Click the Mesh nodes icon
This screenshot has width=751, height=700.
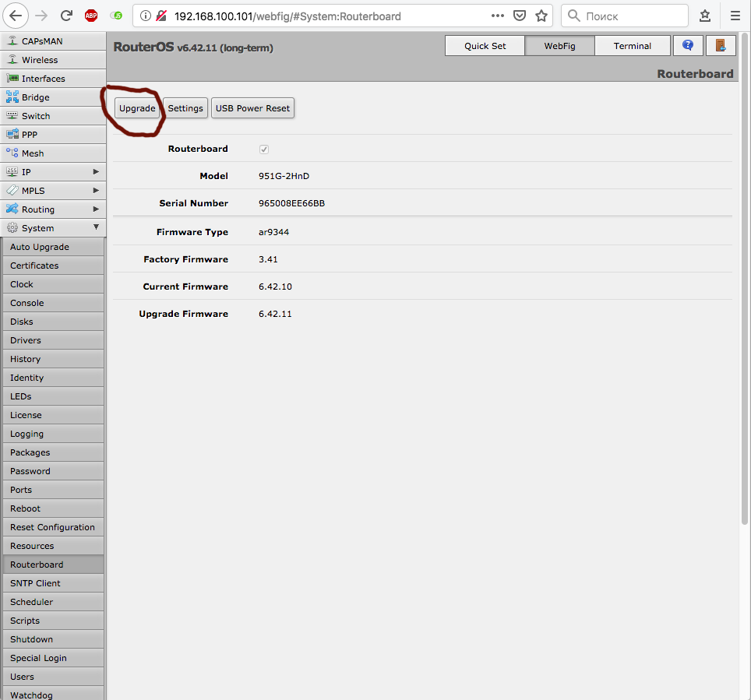tap(12, 153)
